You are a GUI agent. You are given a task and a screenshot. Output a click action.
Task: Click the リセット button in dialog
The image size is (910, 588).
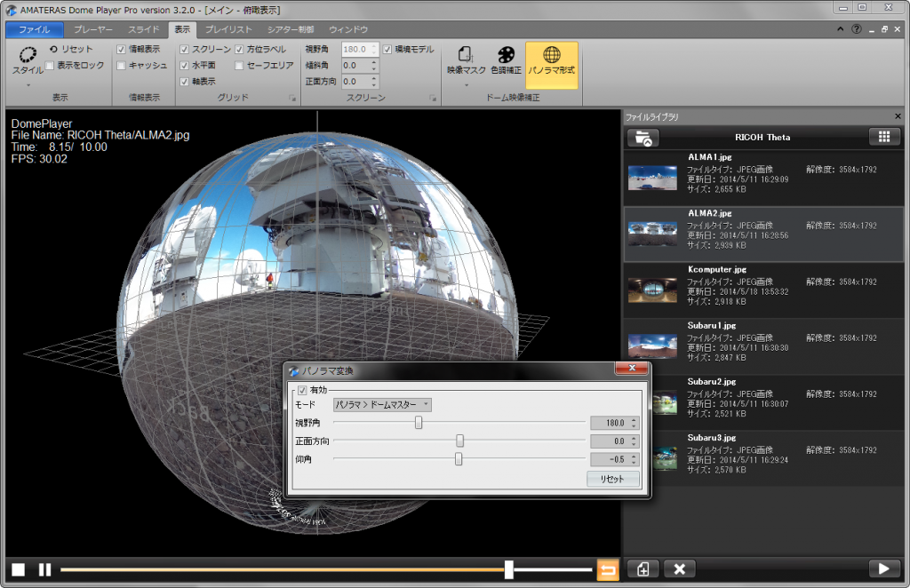(x=613, y=480)
